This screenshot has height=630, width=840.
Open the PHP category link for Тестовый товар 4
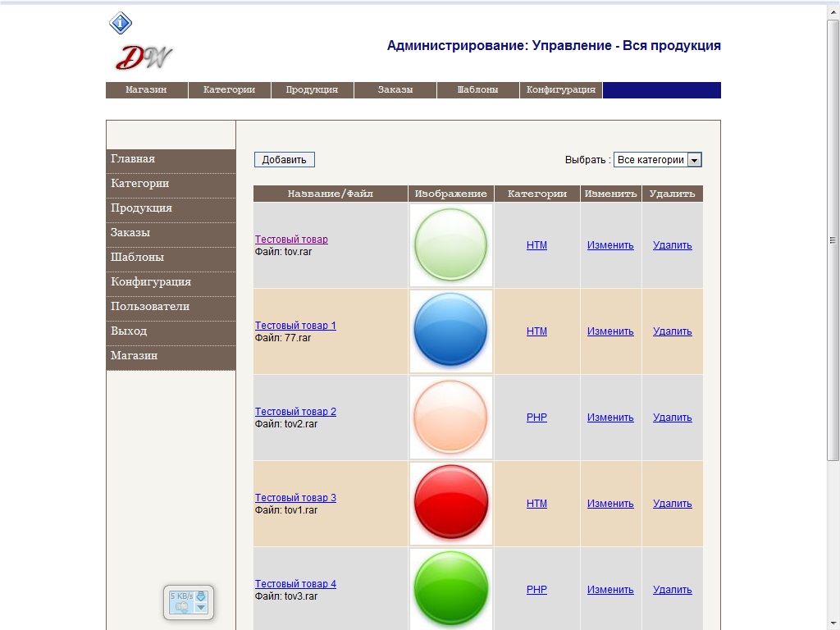point(536,590)
